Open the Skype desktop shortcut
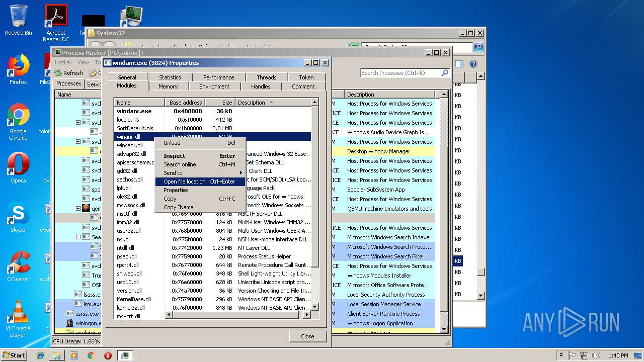This screenshot has height=362, width=644. point(18,217)
